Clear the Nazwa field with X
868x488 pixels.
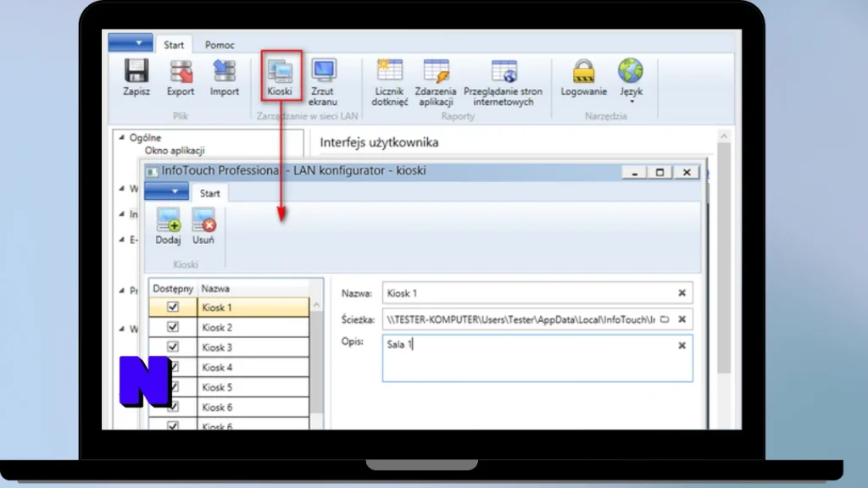[682, 293]
